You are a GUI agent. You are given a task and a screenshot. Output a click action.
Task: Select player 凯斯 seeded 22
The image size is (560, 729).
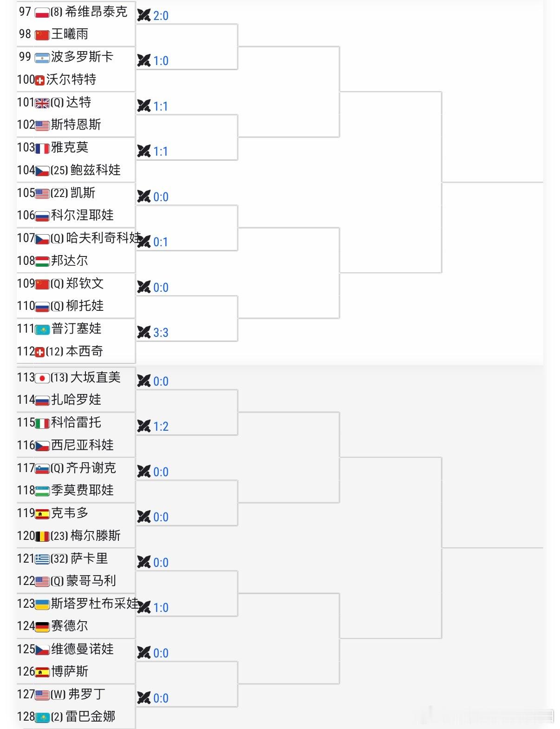(83, 193)
